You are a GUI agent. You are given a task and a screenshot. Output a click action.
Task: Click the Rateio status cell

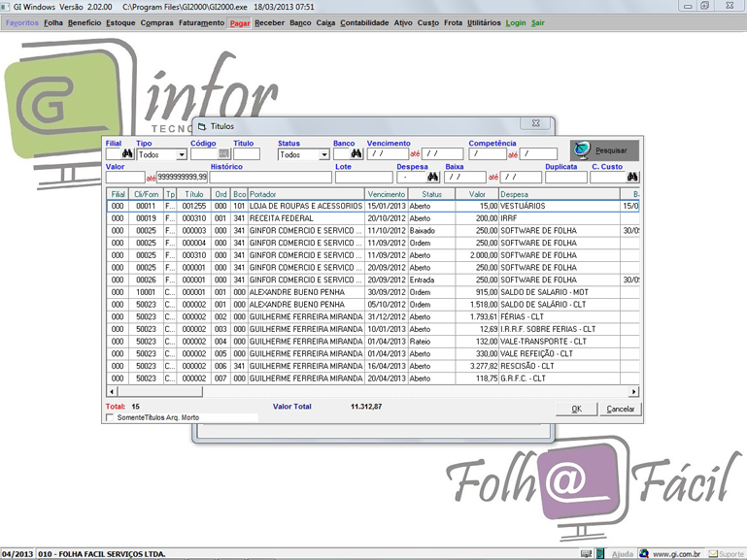tap(431, 342)
